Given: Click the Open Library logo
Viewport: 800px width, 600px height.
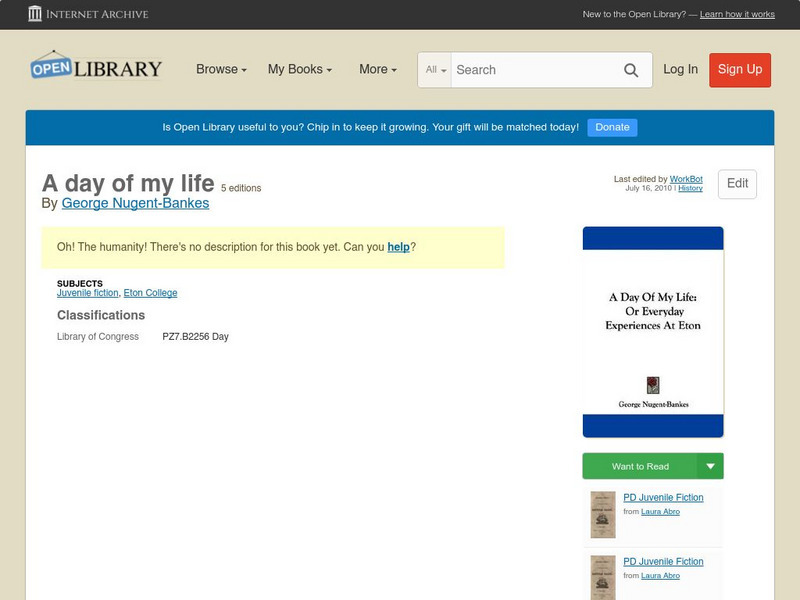Looking at the screenshot, I should (x=95, y=66).
